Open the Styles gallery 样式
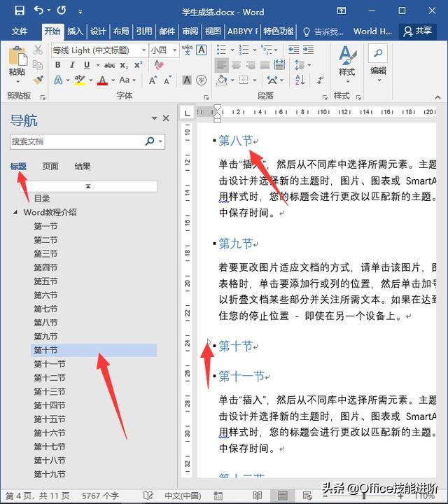The image size is (448, 504). tap(347, 64)
